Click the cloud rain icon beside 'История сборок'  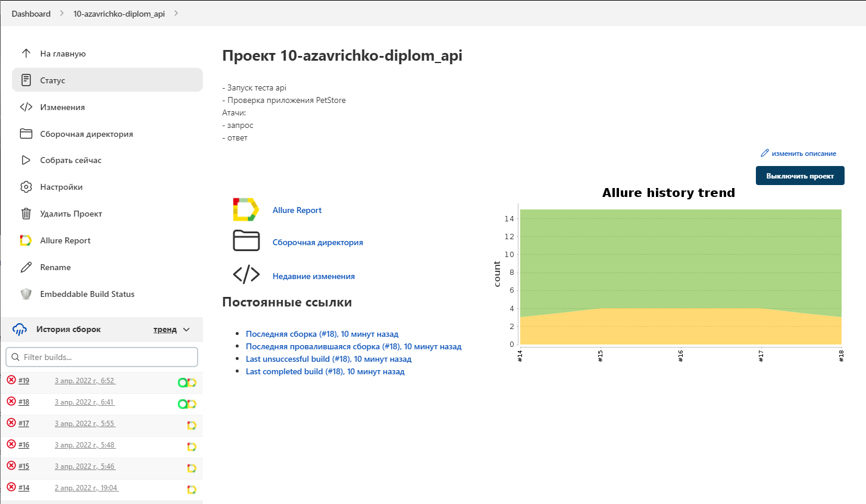tap(20, 329)
